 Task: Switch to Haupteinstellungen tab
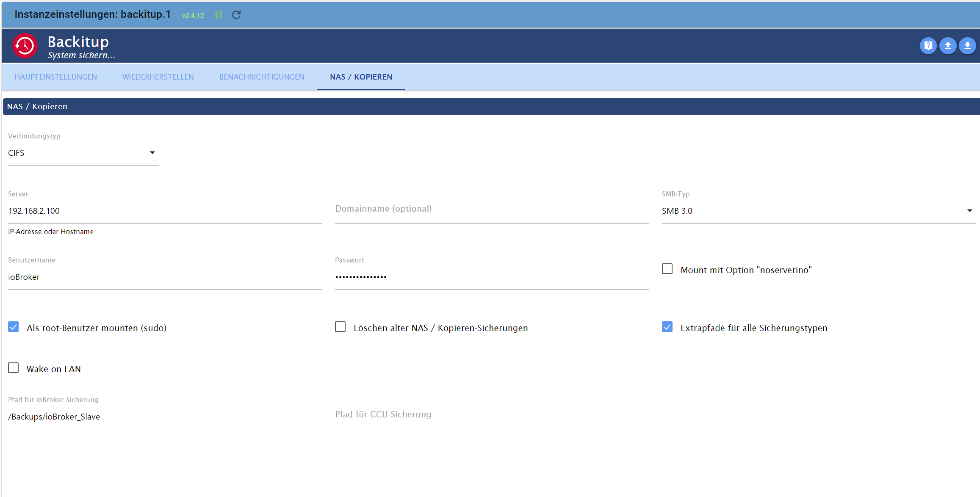(x=56, y=77)
